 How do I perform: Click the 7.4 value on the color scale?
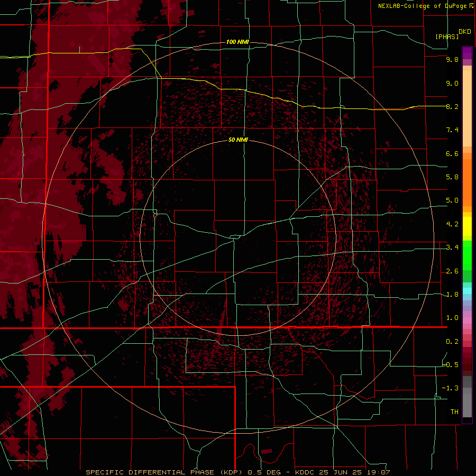452,130
